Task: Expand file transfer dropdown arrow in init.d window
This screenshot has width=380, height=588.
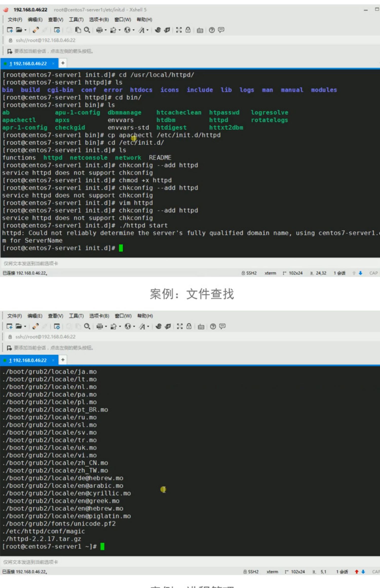Action: pos(119,30)
